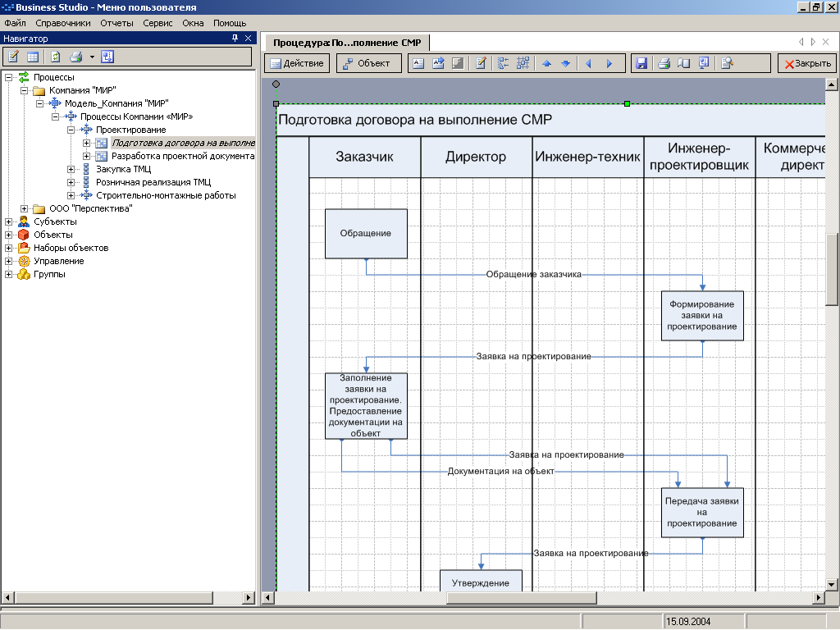Collapse the Компания "МИР" folder node
Viewport: 840px width, 630px height.
[24, 90]
